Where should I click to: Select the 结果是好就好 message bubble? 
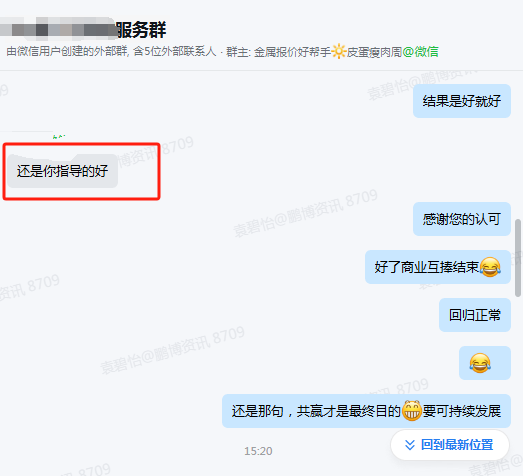(x=462, y=101)
